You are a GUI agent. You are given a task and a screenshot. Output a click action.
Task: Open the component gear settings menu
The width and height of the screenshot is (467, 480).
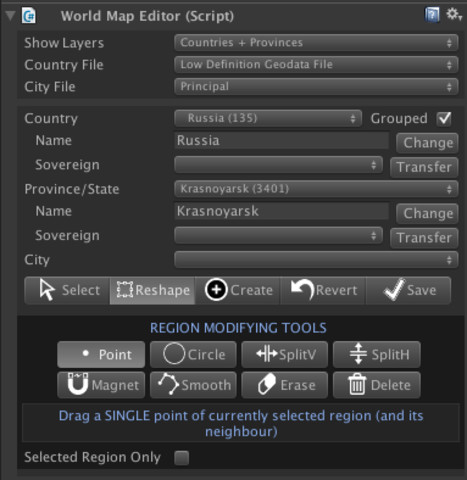454,15
